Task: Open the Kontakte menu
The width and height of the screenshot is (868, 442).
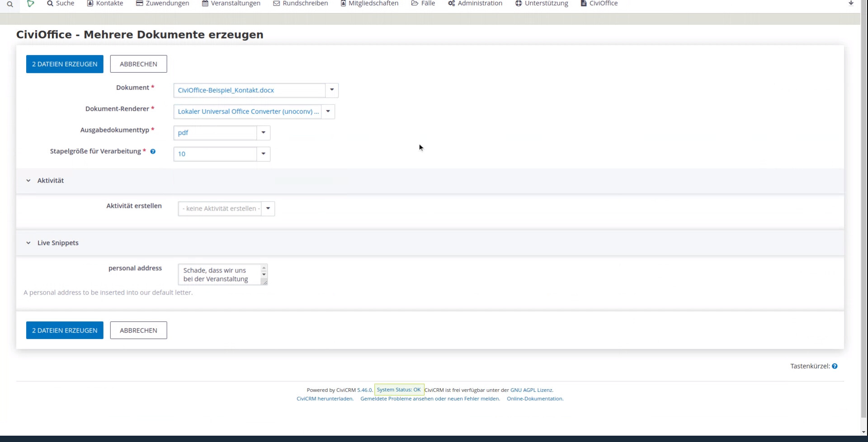Action: click(105, 4)
